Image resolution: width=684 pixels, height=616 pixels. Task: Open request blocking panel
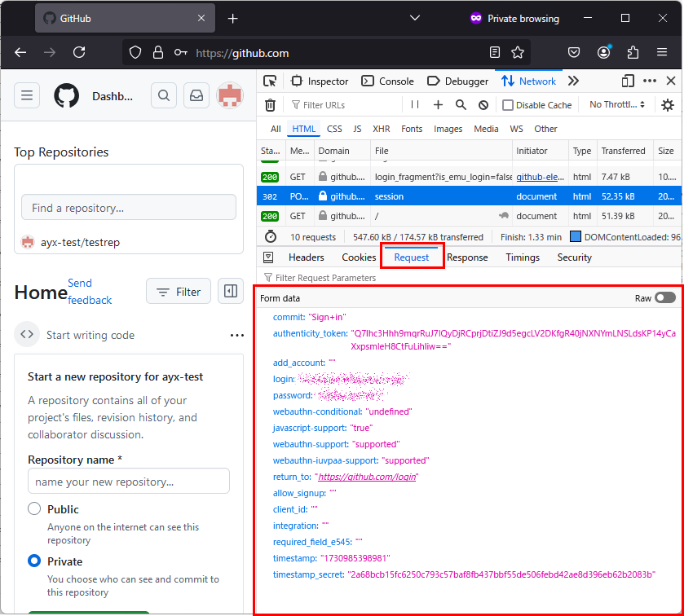click(483, 105)
